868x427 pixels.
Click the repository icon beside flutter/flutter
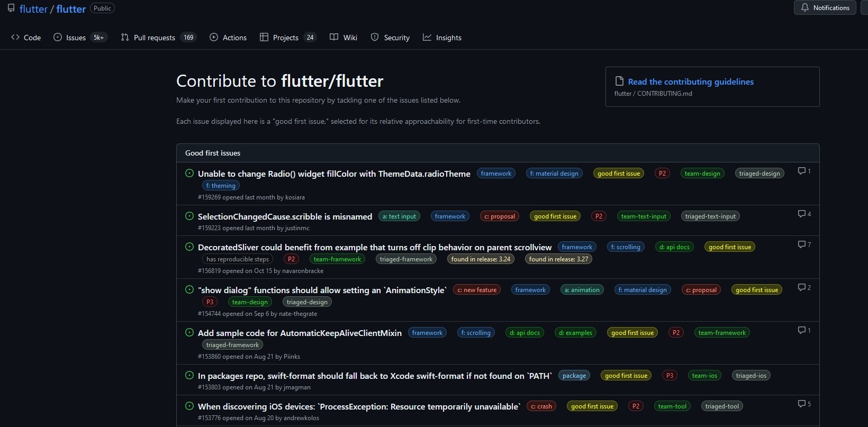click(x=11, y=8)
